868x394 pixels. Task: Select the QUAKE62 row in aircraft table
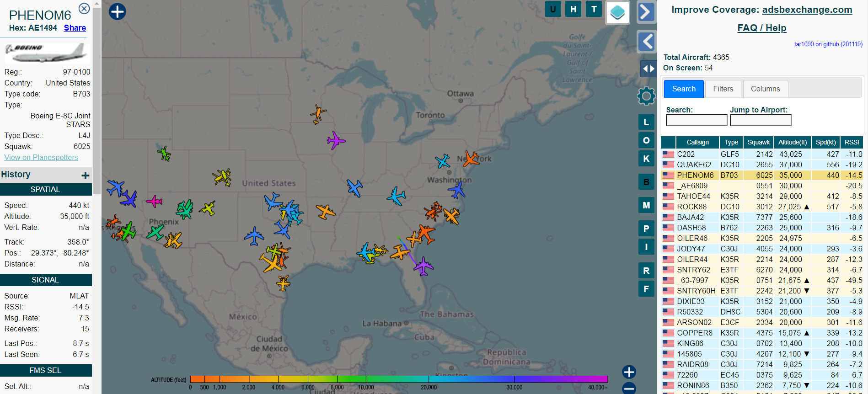click(762, 165)
